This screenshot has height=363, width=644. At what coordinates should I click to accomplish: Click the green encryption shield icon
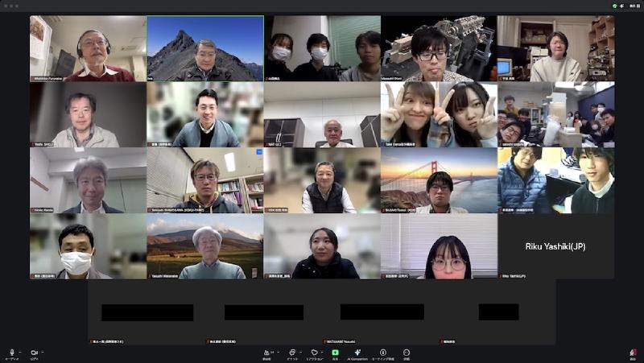(x=614, y=6)
